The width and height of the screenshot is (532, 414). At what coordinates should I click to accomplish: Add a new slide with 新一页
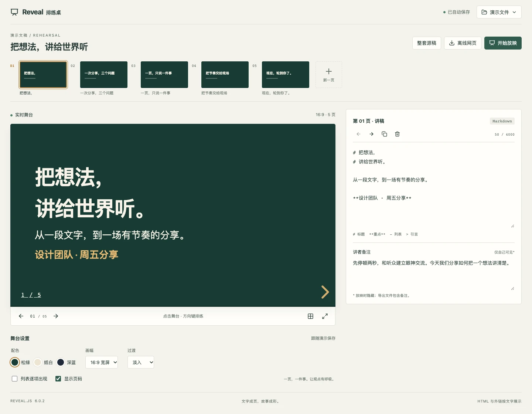click(329, 75)
